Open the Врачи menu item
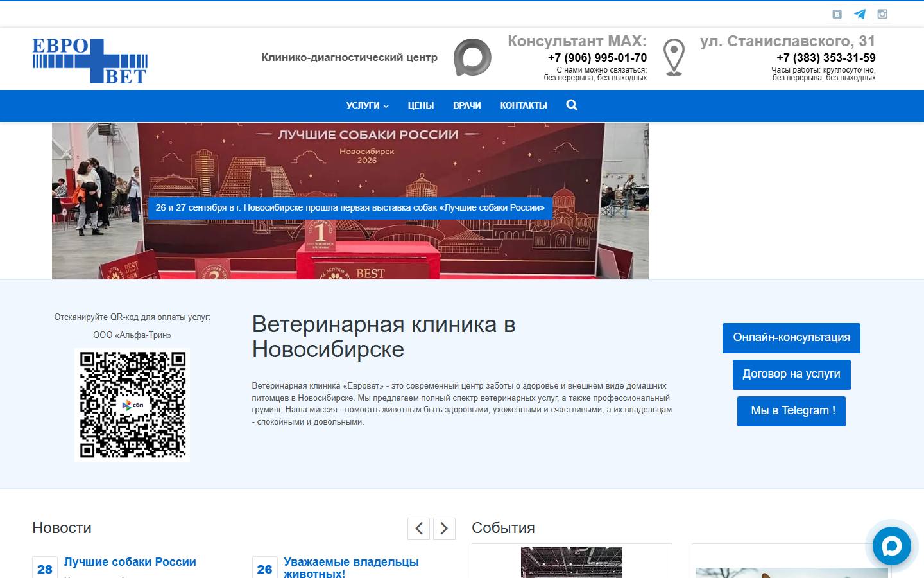Screen dimensions: 924x578 coord(467,105)
